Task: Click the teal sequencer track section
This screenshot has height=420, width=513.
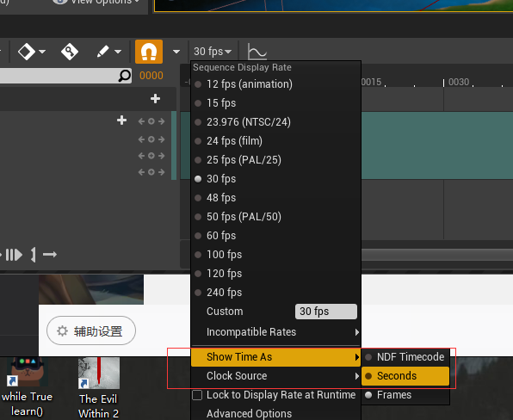Action: click(x=436, y=145)
